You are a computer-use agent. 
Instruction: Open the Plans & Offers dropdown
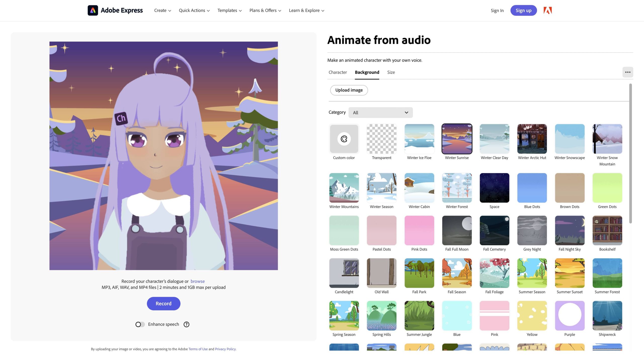(265, 10)
